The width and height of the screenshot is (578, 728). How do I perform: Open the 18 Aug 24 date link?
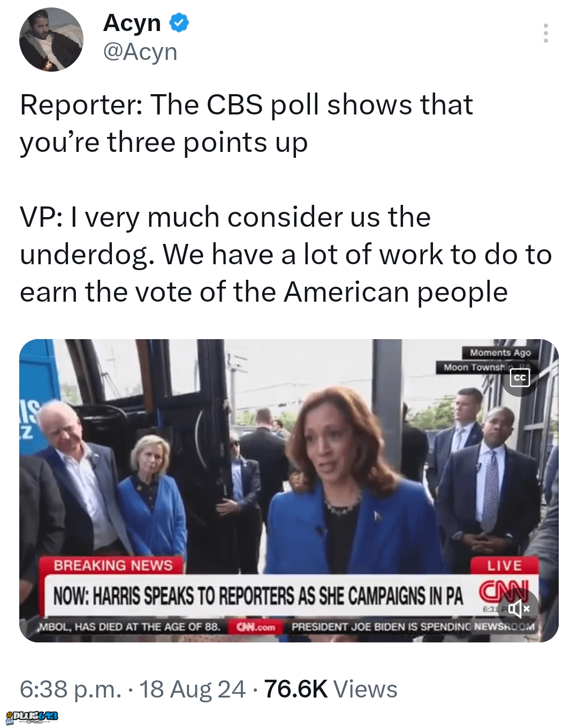[193, 689]
